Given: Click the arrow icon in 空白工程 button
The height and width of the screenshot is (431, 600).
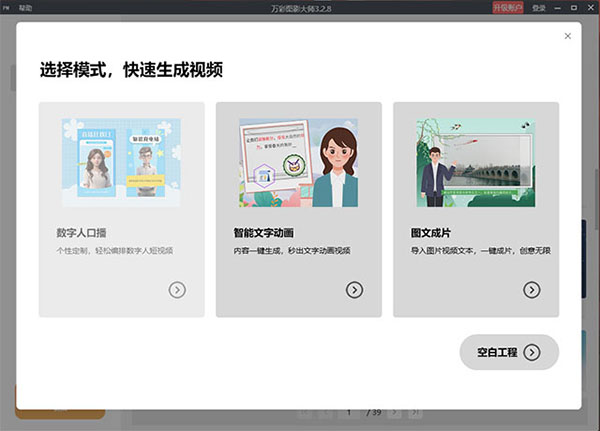Looking at the screenshot, I should click(x=532, y=352).
